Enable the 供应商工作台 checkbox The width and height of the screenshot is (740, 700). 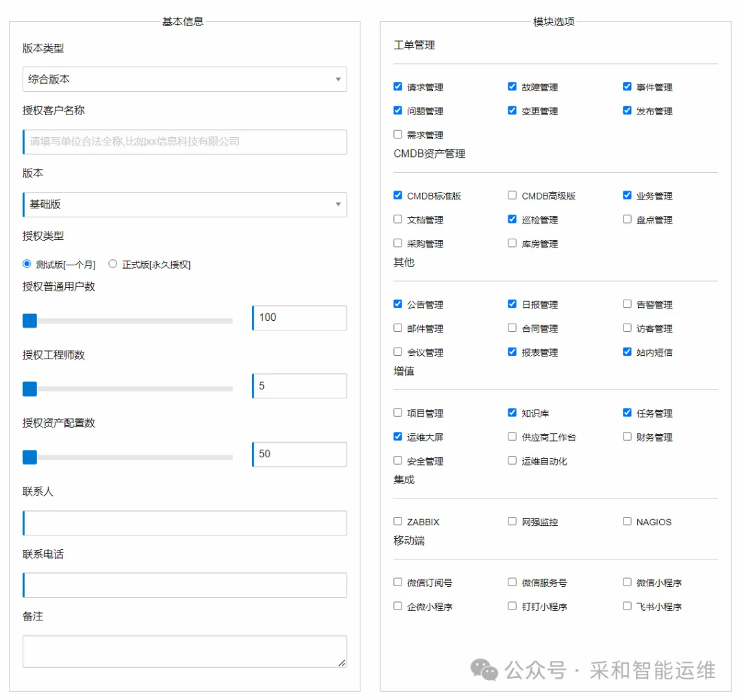coord(512,437)
